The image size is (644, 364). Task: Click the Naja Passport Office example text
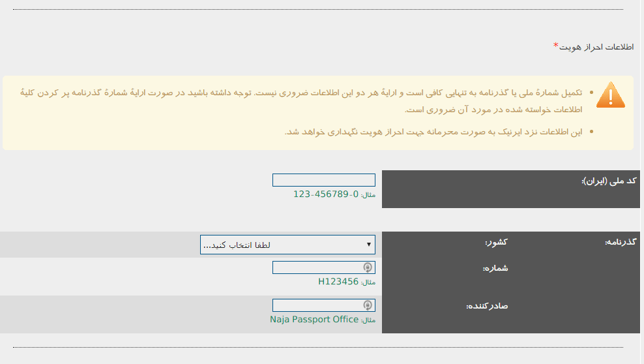point(314,320)
